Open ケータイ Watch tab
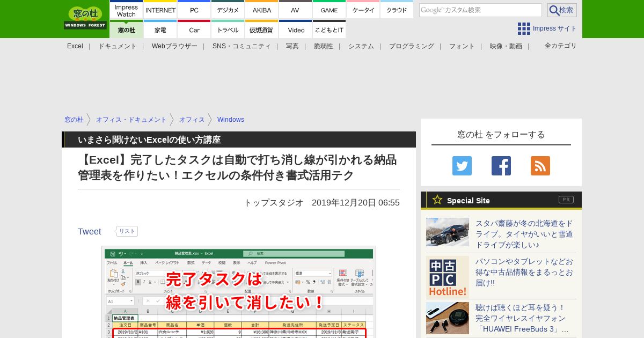 click(x=363, y=10)
